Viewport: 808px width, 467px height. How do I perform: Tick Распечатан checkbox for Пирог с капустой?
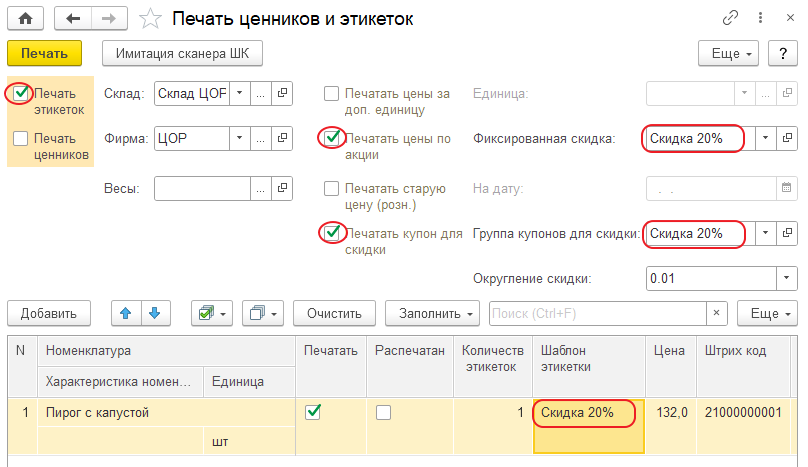coord(383,412)
